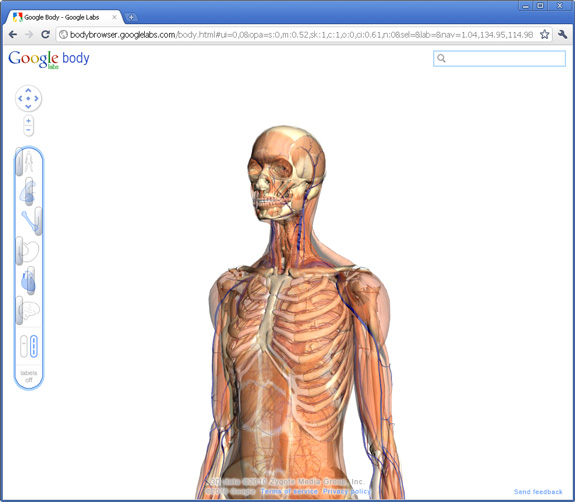Click the skin layer opacity slider handle
Viewport: 575px width, 502px height.
tap(19, 162)
